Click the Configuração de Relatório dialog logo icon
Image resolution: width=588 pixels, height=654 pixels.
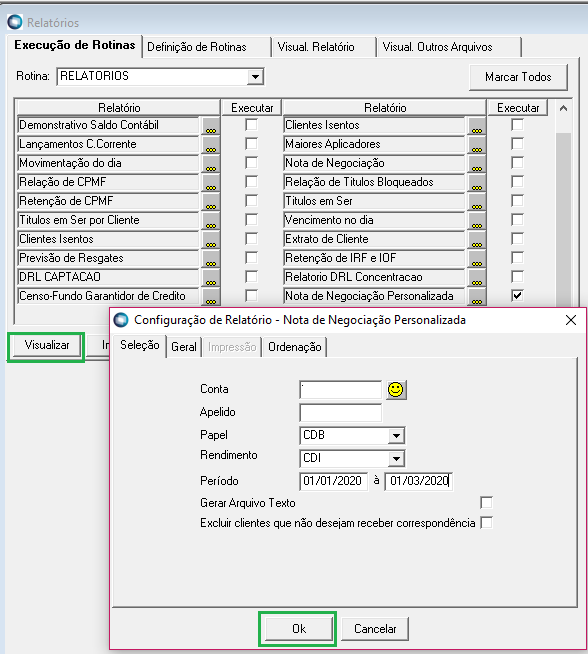coord(121,320)
